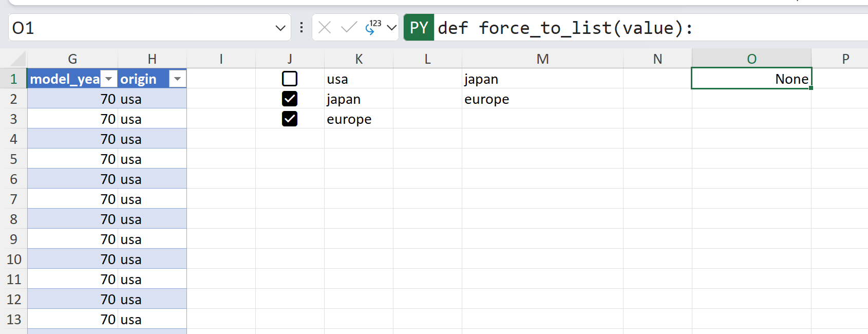Select column H header

tap(152, 59)
